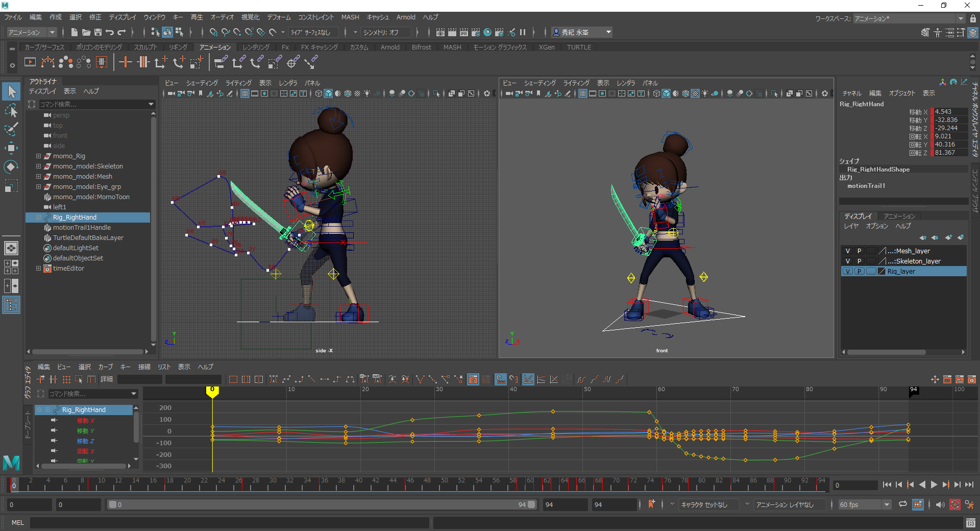Undo the last action with the arrow icon
This screenshot has height=531, width=980.
pyautogui.click(x=110, y=32)
